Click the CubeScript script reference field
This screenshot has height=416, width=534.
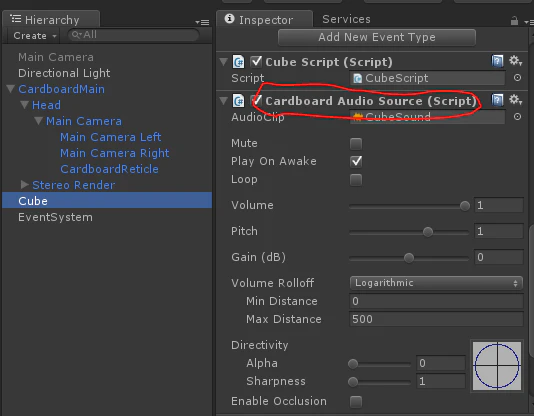(x=427, y=78)
